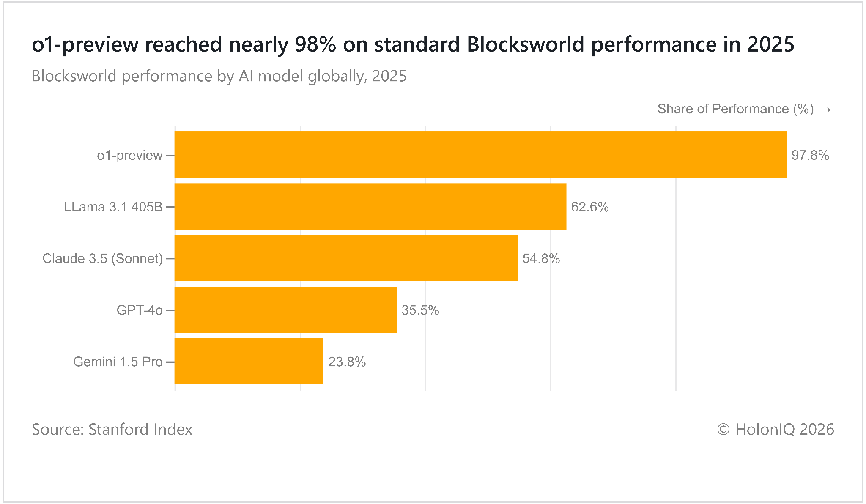Click the chart headline title text
Image resolution: width=866 pixels, height=504 pixels.
coord(413,44)
